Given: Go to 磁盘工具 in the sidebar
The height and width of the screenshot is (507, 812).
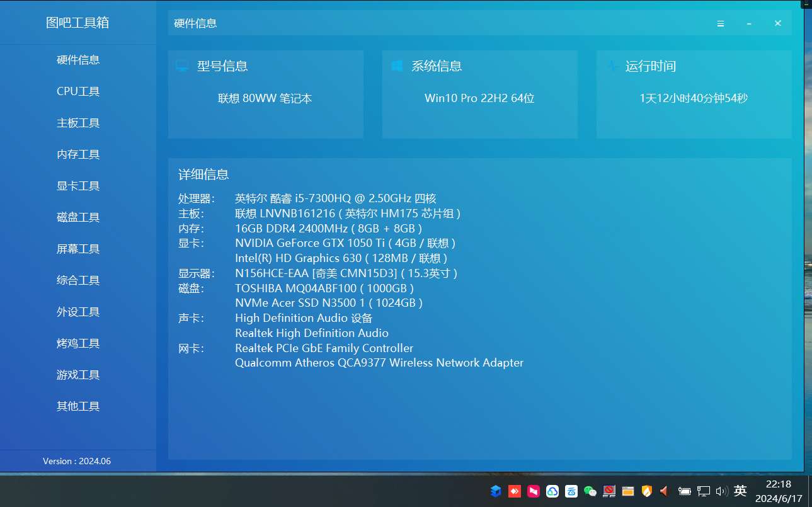Looking at the screenshot, I should (x=78, y=217).
